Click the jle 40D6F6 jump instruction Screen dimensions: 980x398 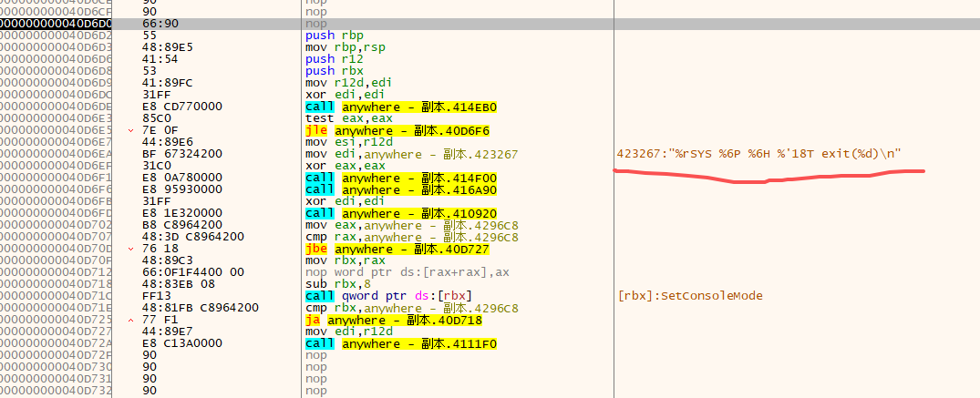(403, 130)
